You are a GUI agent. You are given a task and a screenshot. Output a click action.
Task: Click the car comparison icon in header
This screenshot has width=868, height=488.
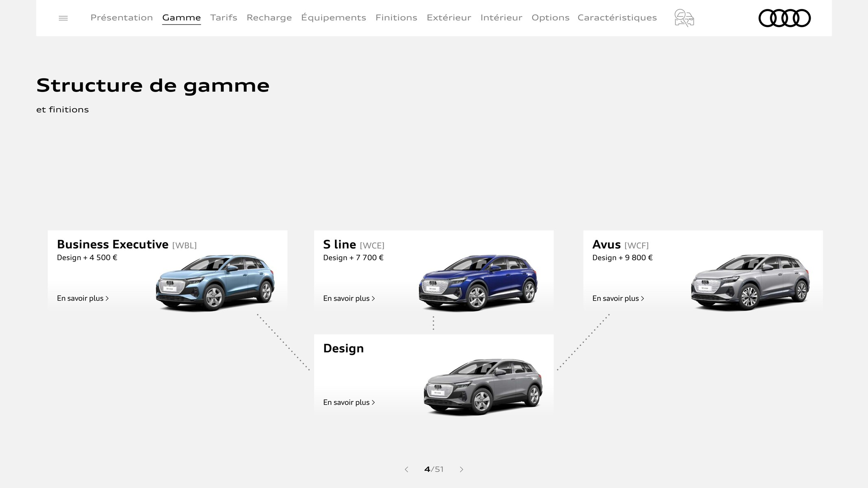(x=684, y=18)
